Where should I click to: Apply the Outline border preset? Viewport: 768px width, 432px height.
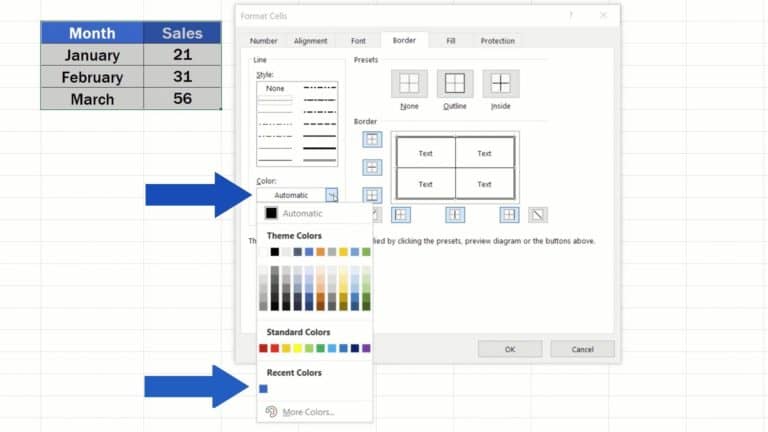(455, 84)
